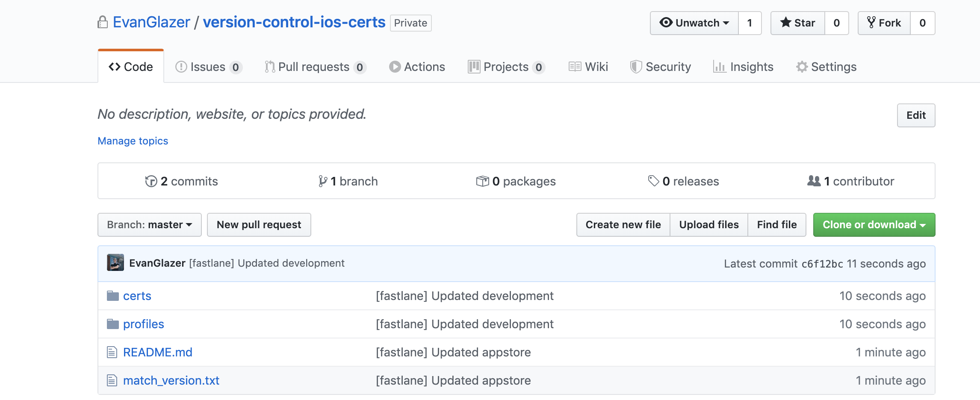View latest commit c6f12bc
The width and height of the screenshot is (980, 400).
coord(822,264)
